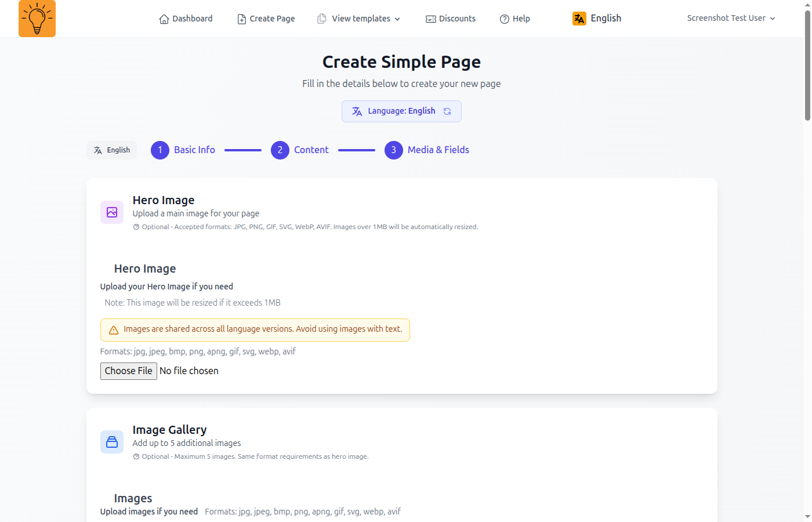Click the orange translate icon beside English
812x522 pixels.
tap(579, 19)
